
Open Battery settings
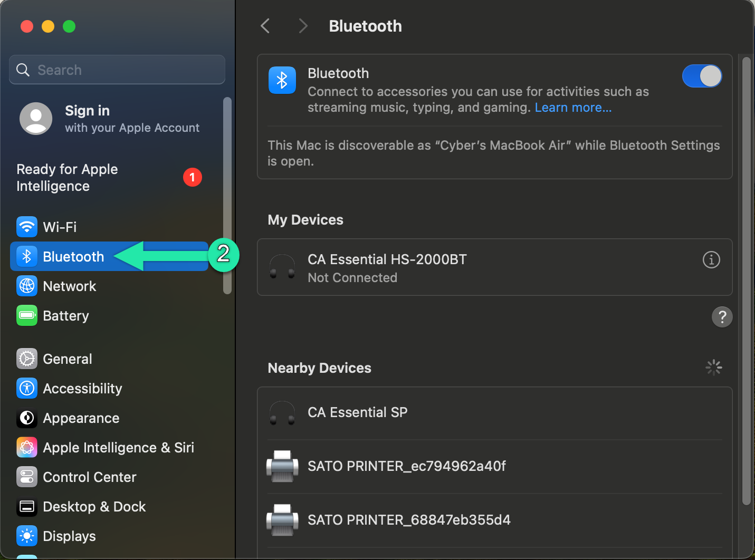pos(109,316)
